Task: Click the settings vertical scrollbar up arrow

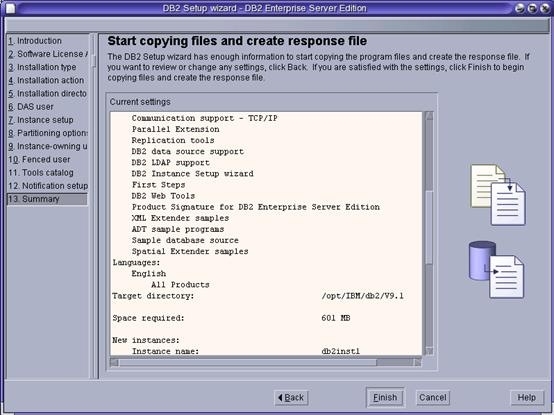Action: click(429, 116)
